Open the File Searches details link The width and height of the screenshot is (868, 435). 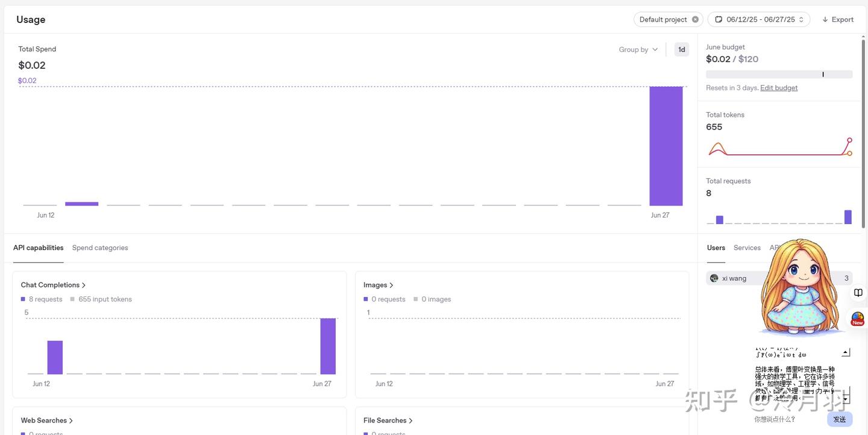(388, 421)
